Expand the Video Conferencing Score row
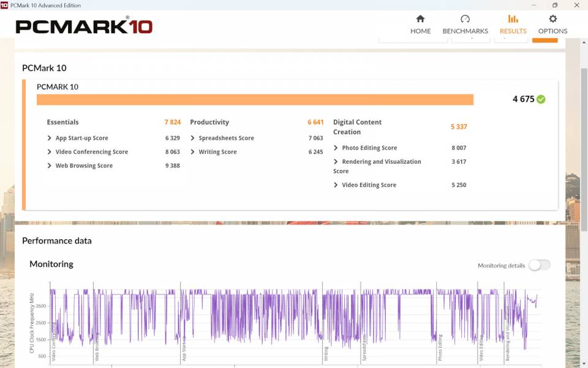The height and width of the screenshot is (368, 588). (x=49, y=151)
